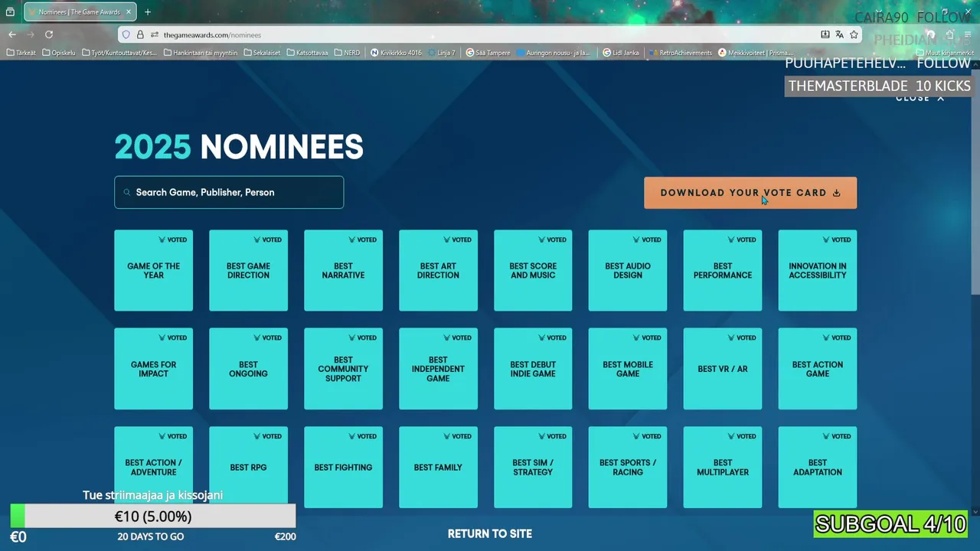Open Best Multiplayer category

pyautogui.click(x=723, y=467)
